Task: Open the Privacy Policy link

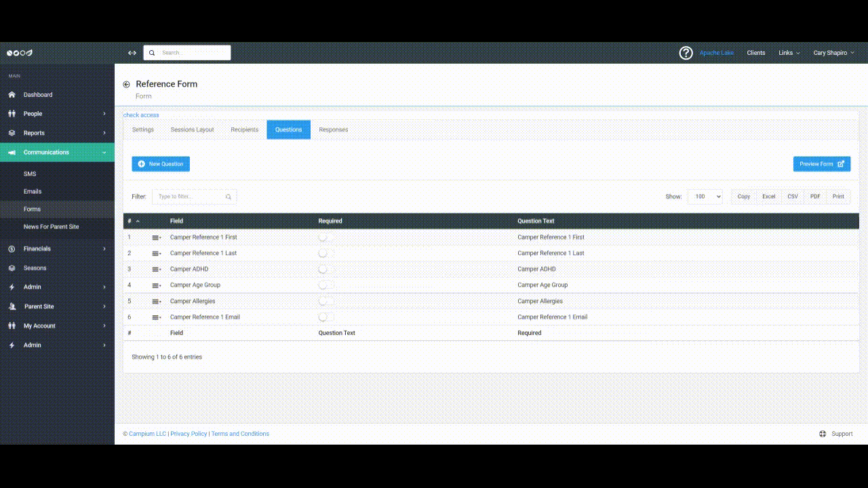Action: pos(189,434)
